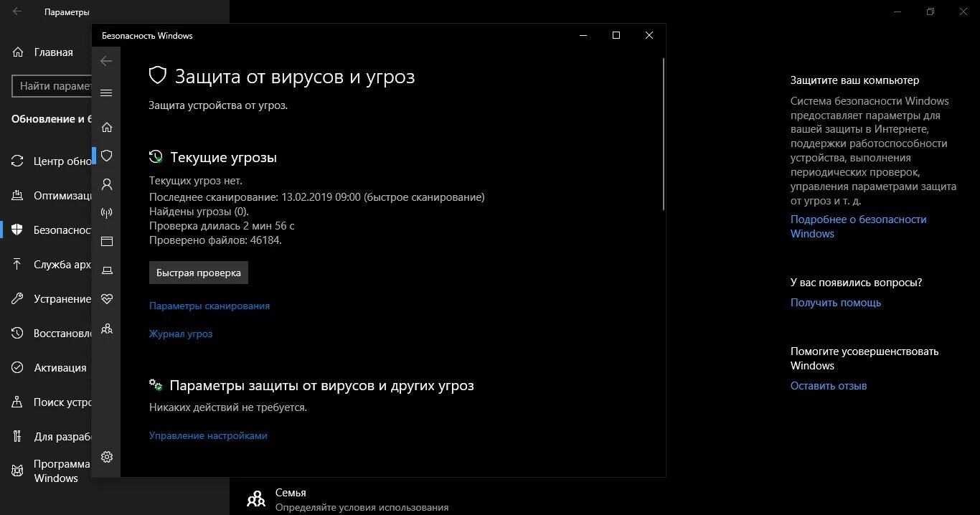
Task: Click the Текущие угрозы history icon
Action: pyautogui.click(x=156, y=157)
